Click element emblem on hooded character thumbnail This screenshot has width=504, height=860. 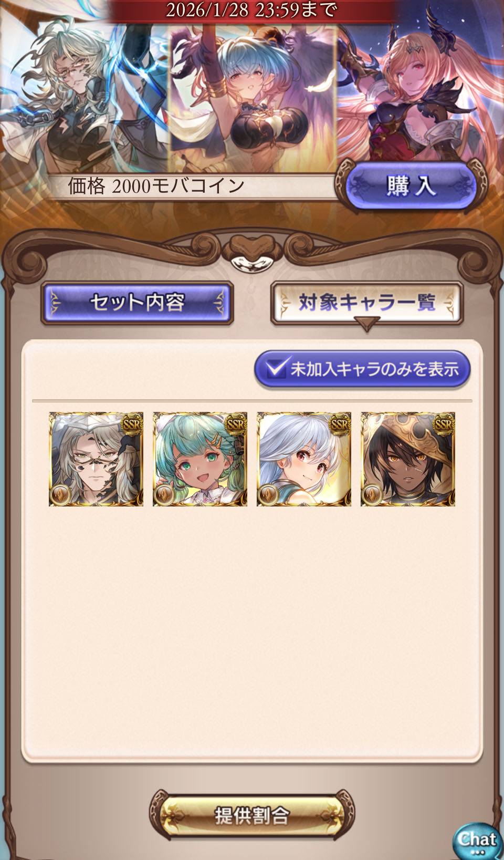[x=372, y=495]
